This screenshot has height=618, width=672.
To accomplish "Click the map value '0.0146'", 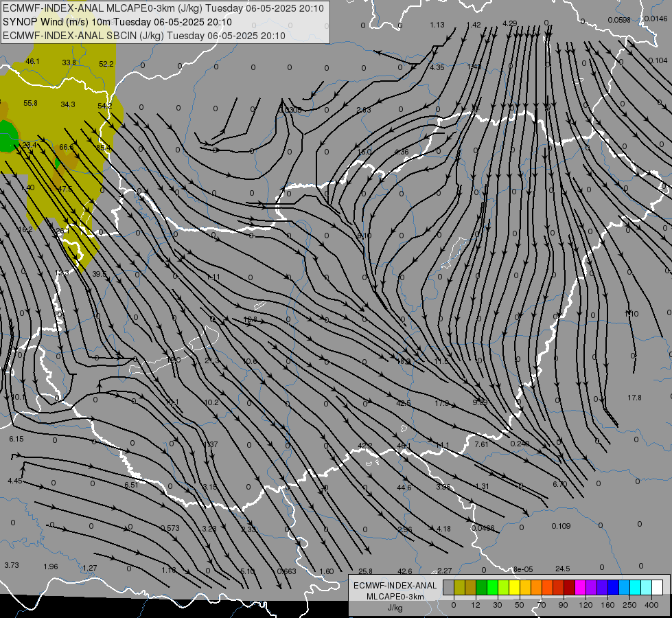I will tap(656, 19).
